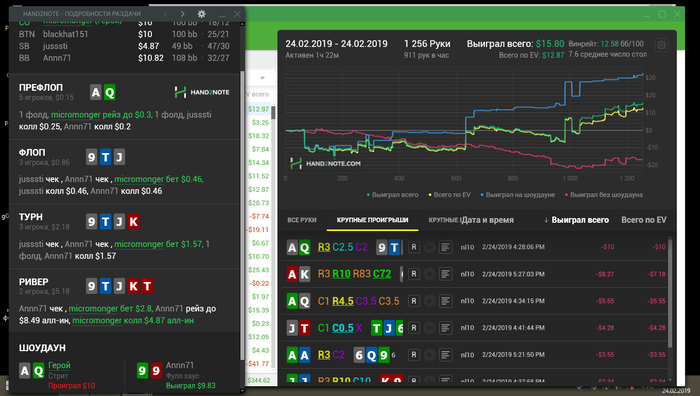Click micromonger link in preflop section

[x=75, y=115]
